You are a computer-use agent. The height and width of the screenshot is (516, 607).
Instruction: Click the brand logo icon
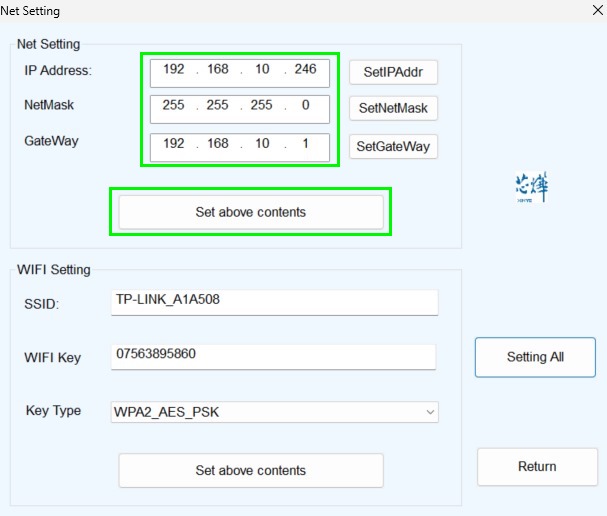coord(531,187)
